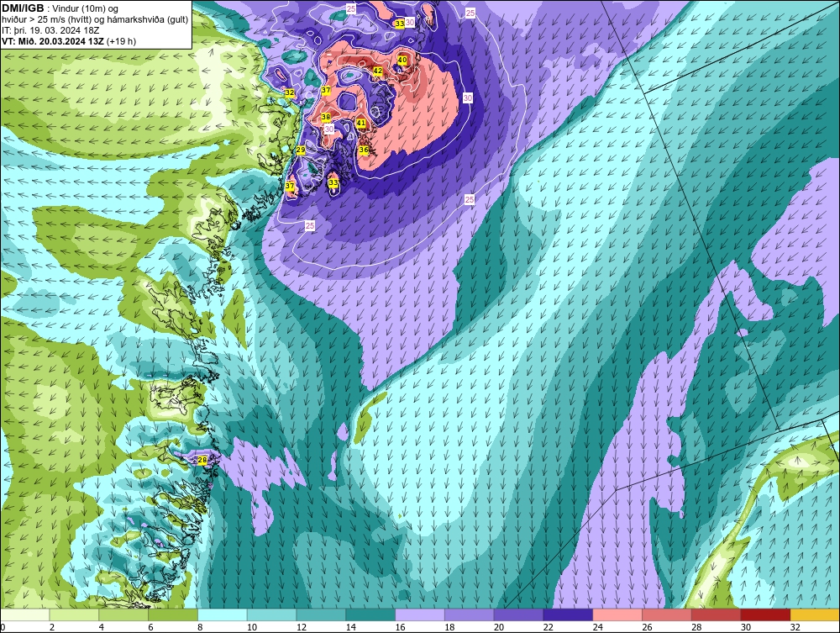
Task: Click the line 'hviður > 25 m/s (hvítt) og hámarkshviða (gult)'
Action: tap(95, 19)
